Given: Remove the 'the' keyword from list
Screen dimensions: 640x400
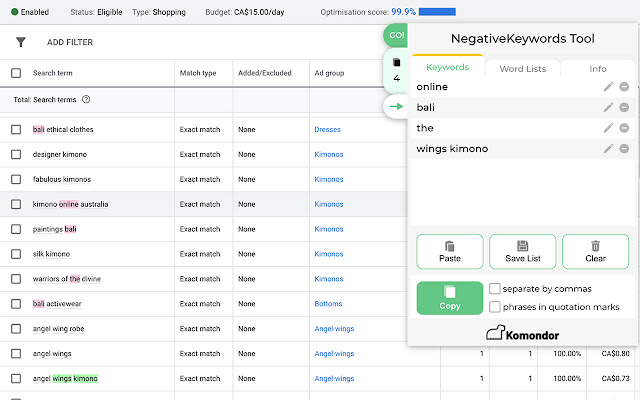Looking at the screenshot, I should pos(624,128).
